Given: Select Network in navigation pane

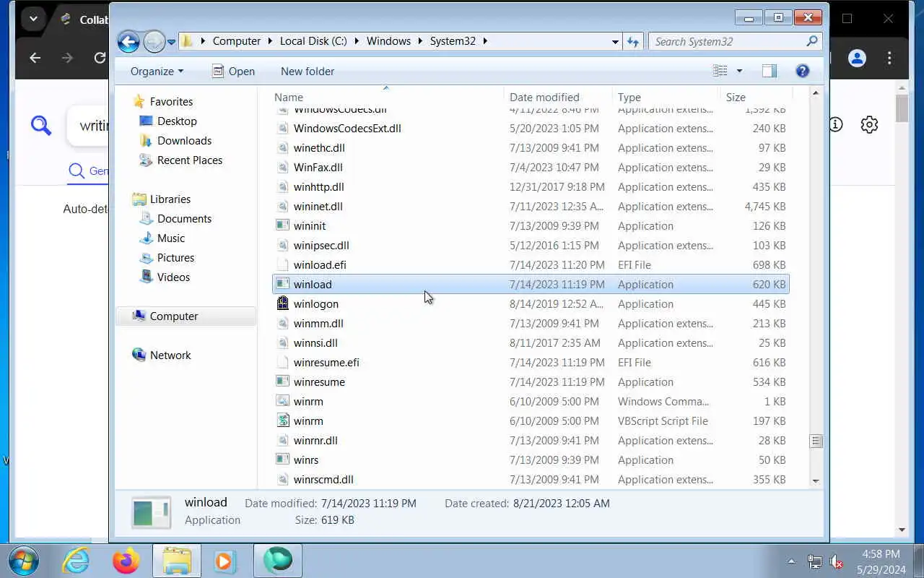Looking at the screenshot, I should click(x=170, y=355).
